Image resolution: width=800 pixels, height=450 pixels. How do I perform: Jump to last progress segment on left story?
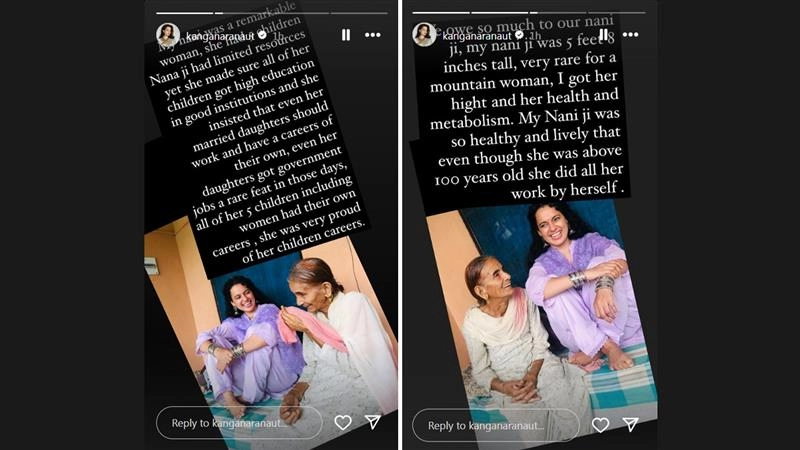click(359, 13)
